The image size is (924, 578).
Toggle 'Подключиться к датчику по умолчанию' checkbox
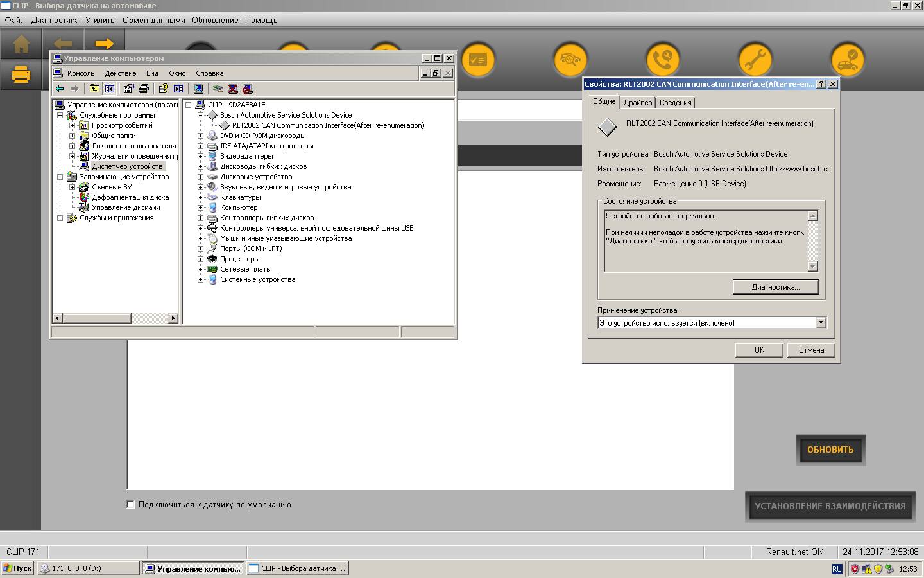[x=131, y=505]
